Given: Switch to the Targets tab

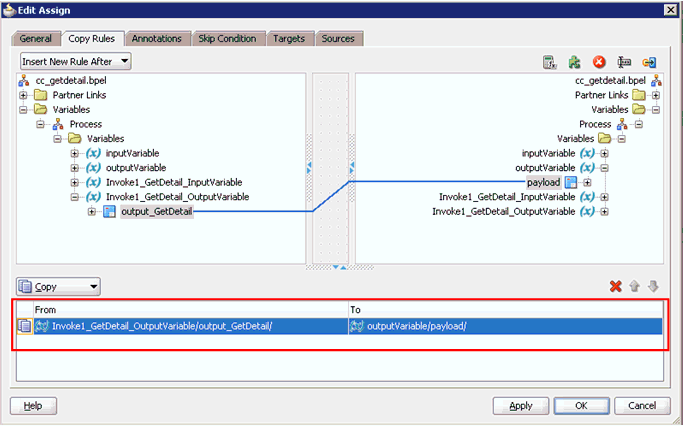Looking at the screenshot, I should tap(289, 38).
